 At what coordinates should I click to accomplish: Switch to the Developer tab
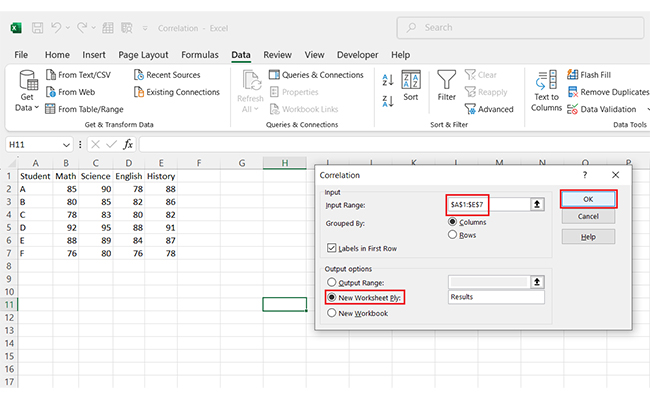[x=357, y=55]
